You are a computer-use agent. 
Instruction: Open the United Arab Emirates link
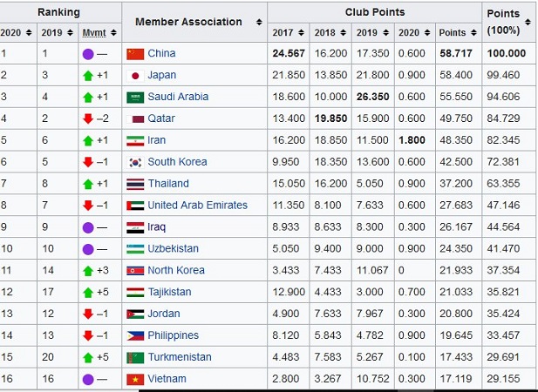[x=197, y=206]
